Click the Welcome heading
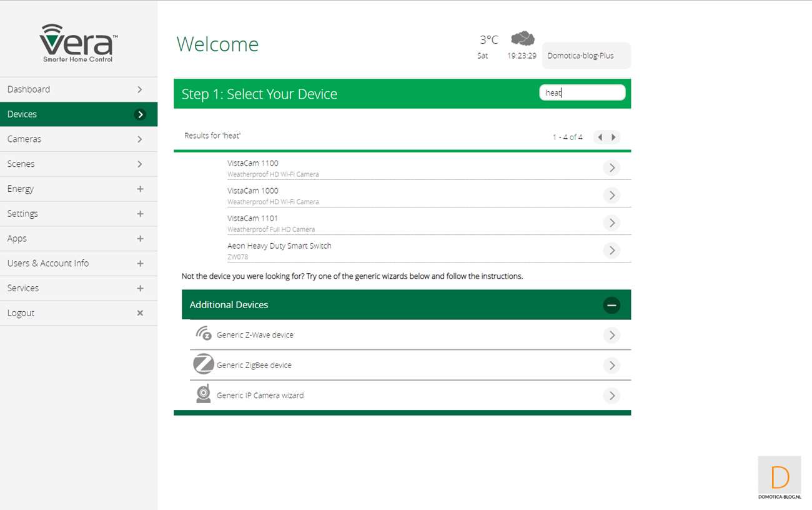 click(x=217, y=44)
